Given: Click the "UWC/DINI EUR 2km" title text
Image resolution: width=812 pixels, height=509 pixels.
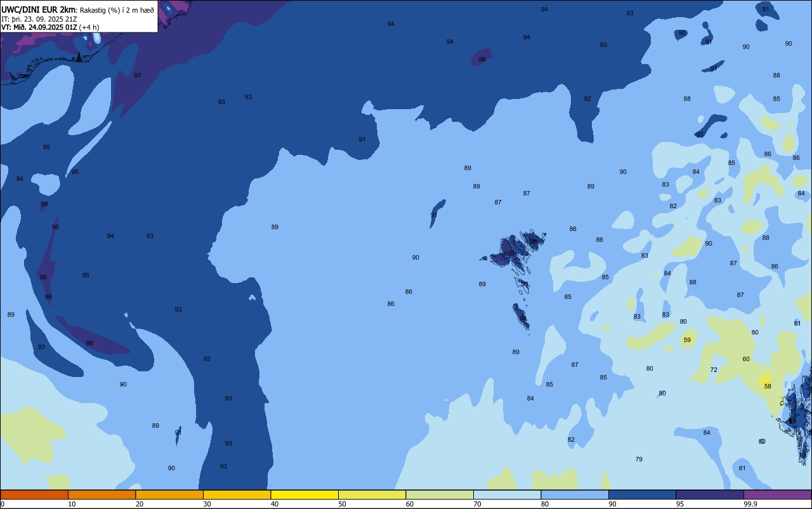Looking at the screenshot, I should [39, 10].
